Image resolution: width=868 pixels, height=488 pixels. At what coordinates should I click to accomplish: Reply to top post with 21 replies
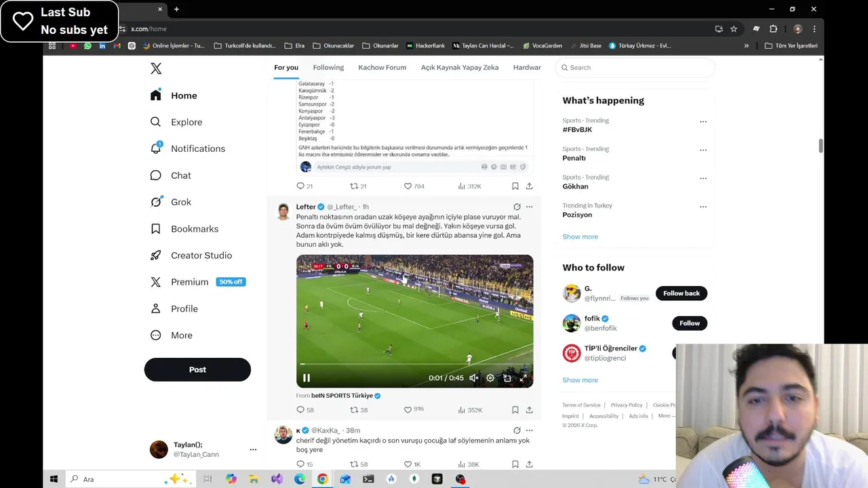(304, 186)
